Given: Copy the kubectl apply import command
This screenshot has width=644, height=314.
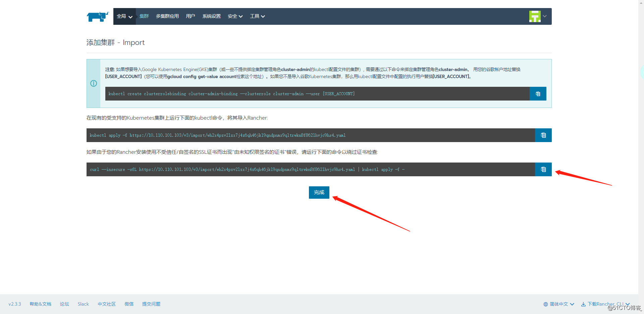Looking at the screenshot, I should 543,135.
